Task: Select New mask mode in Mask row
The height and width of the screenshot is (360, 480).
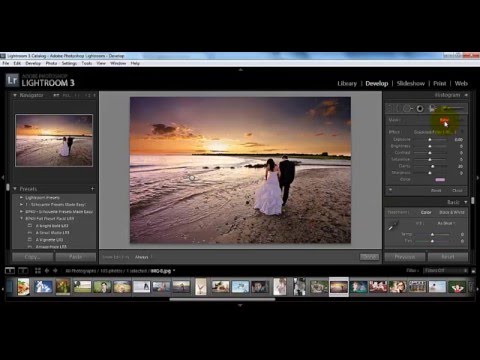Action: 444,120
